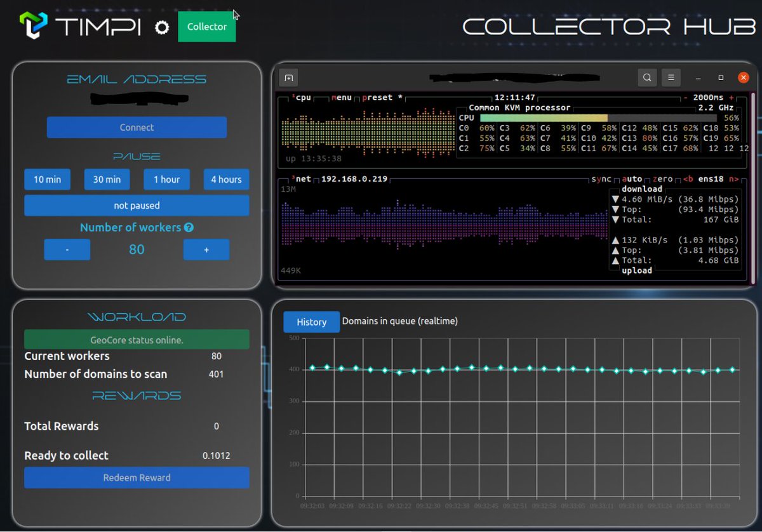762x532 pixels.
Task: Click the 'Current workers' label
Action: click(67, 356)
